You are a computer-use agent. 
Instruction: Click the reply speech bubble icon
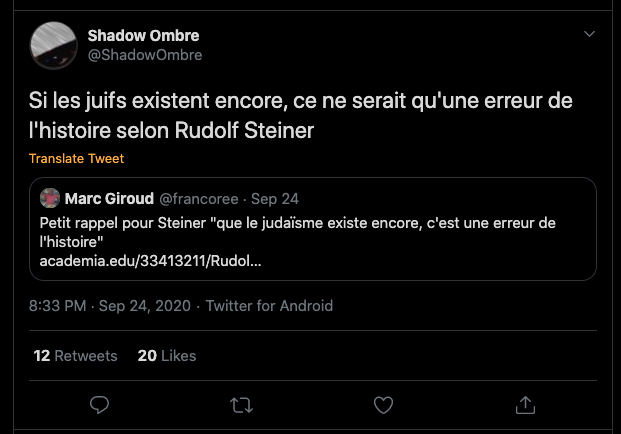click(99, 404)
